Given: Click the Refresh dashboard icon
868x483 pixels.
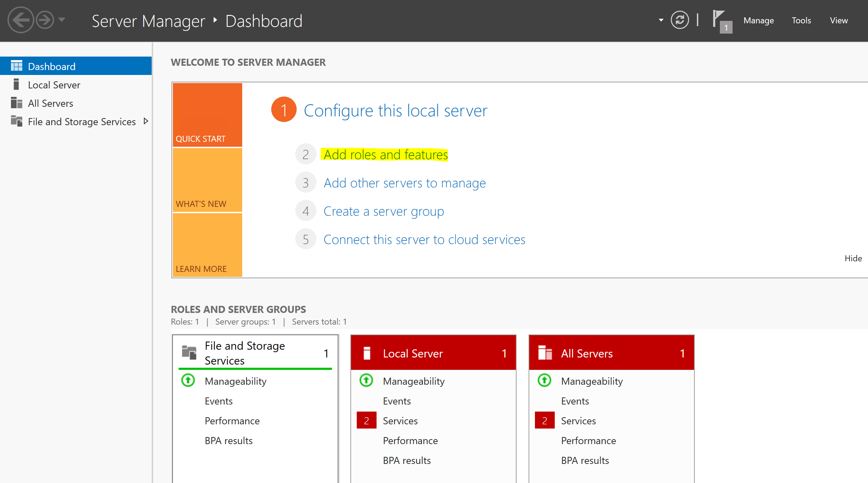Looking at the screenshot, I should tap(680, 20).
